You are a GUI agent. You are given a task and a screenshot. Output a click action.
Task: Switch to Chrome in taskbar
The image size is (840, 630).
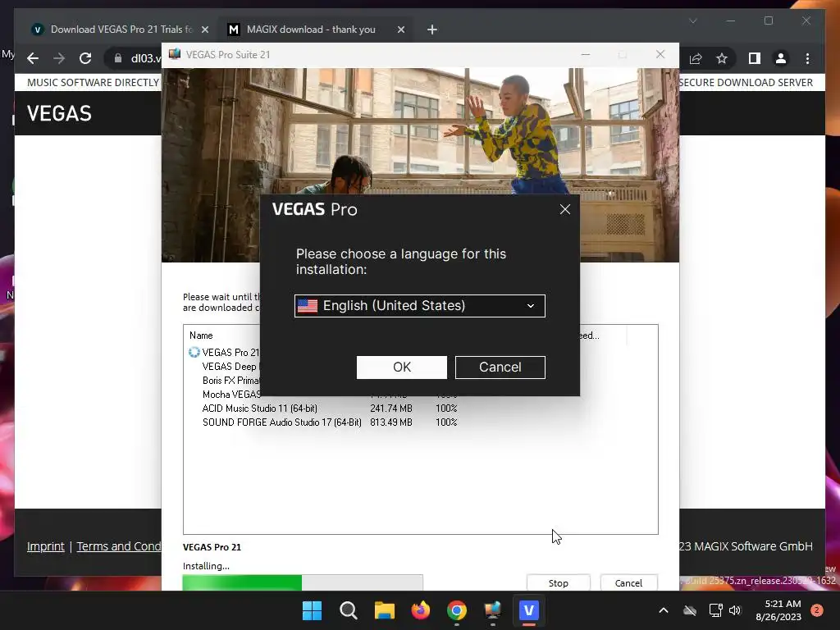456,610
